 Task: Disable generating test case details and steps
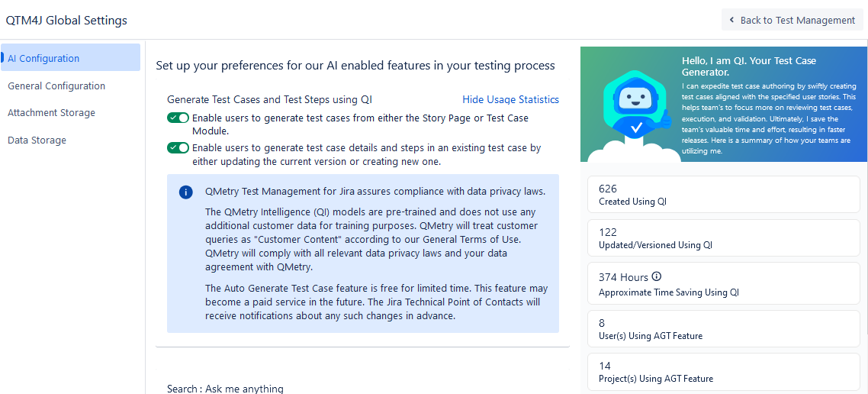tap(178, 148)
